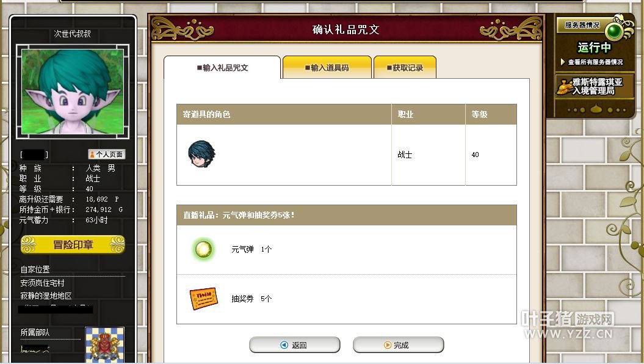Click the 返回 back button
644x364 pixels.
[x=294, y=344]
